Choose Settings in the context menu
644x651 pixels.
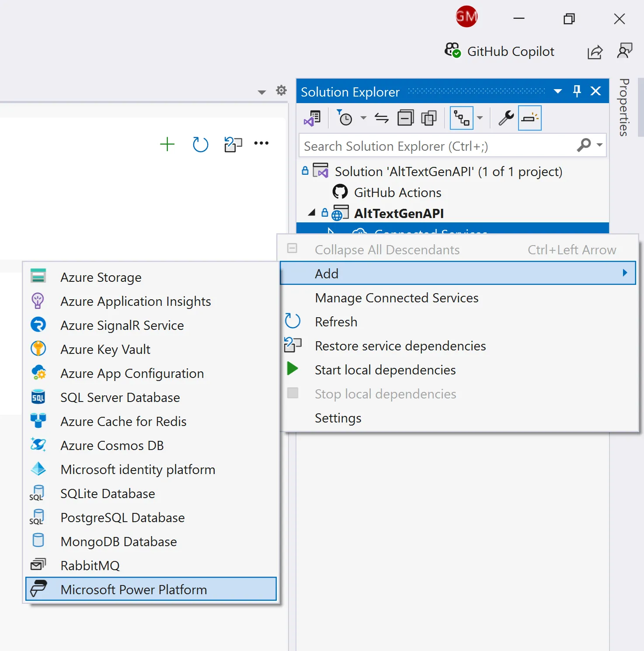(x=458, y=418)
